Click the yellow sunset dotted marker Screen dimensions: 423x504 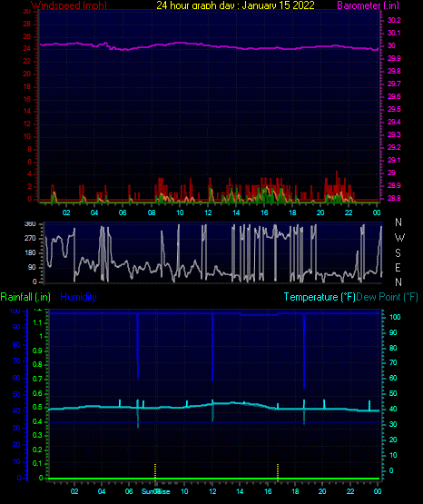278,471
